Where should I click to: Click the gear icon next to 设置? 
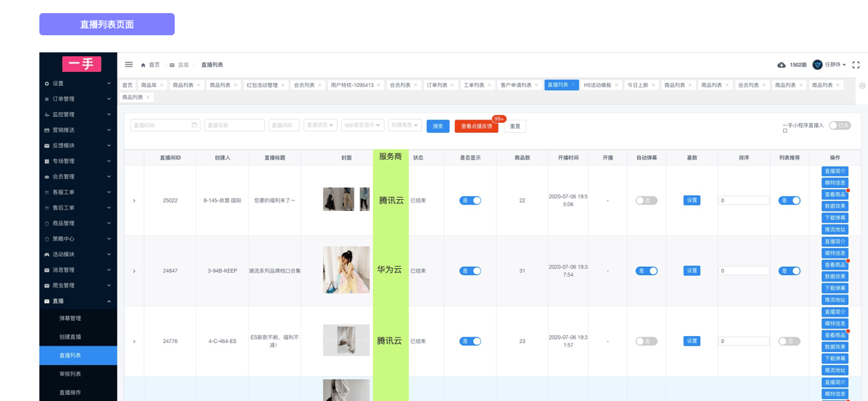tap(47, 84)
